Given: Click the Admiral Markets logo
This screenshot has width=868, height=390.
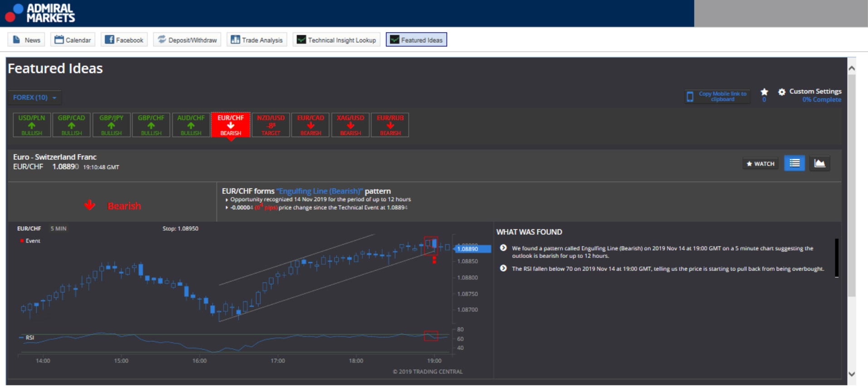Looking at the screenshot, I should 40,13.
